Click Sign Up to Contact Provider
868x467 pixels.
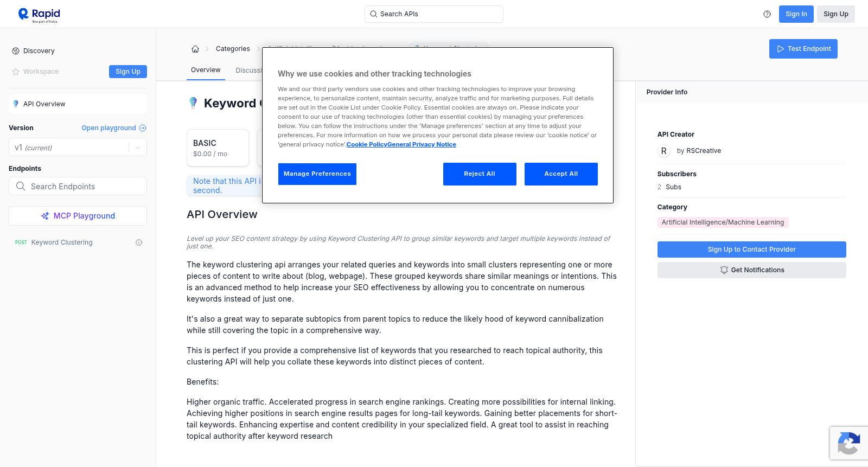(752, 250)
